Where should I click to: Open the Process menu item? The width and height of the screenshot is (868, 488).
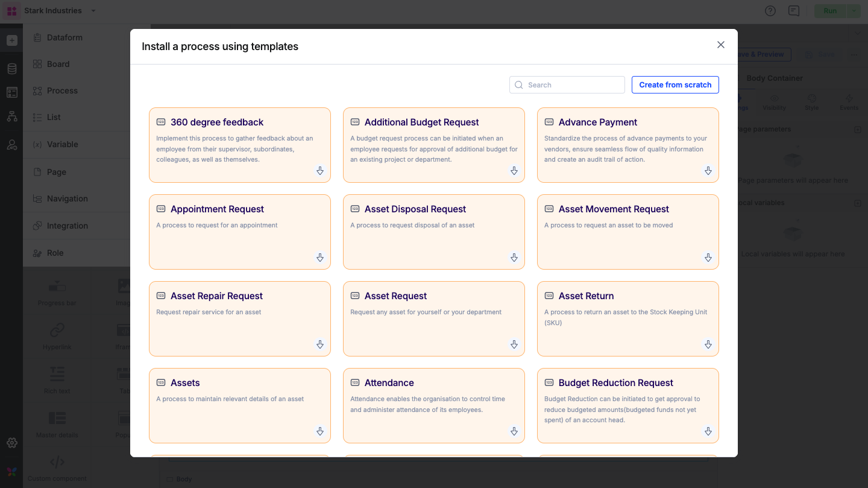pyautogui.click(x=62, y=91)
